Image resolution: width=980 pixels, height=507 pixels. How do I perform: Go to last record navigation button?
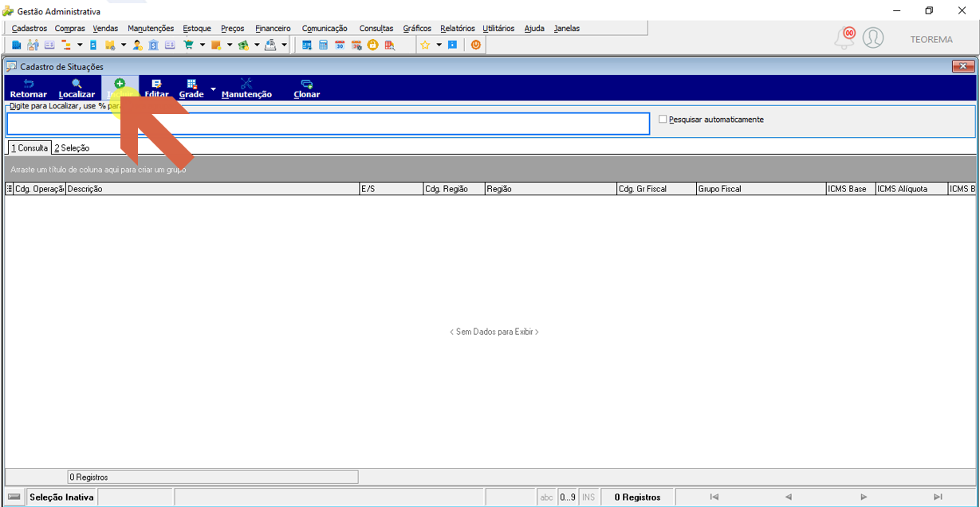(938, 497)
